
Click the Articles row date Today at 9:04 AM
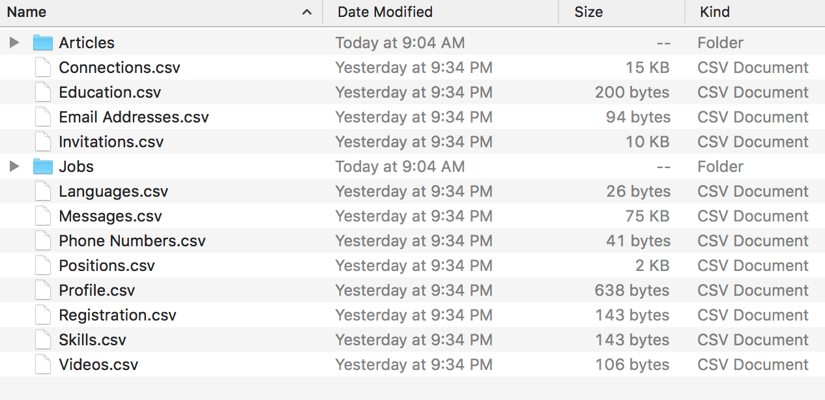[400, 43]
